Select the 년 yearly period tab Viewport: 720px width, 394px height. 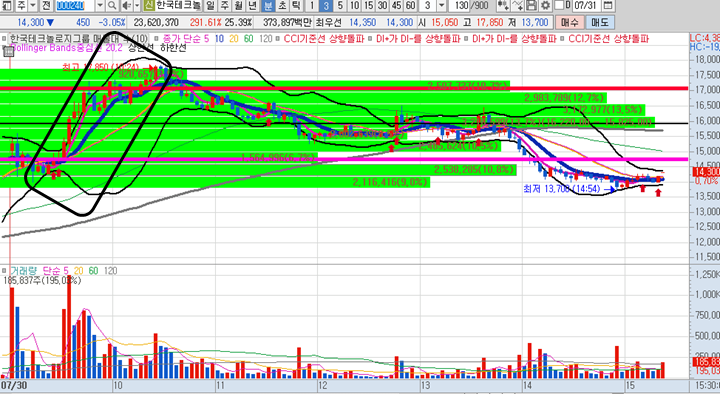(253, 6)
